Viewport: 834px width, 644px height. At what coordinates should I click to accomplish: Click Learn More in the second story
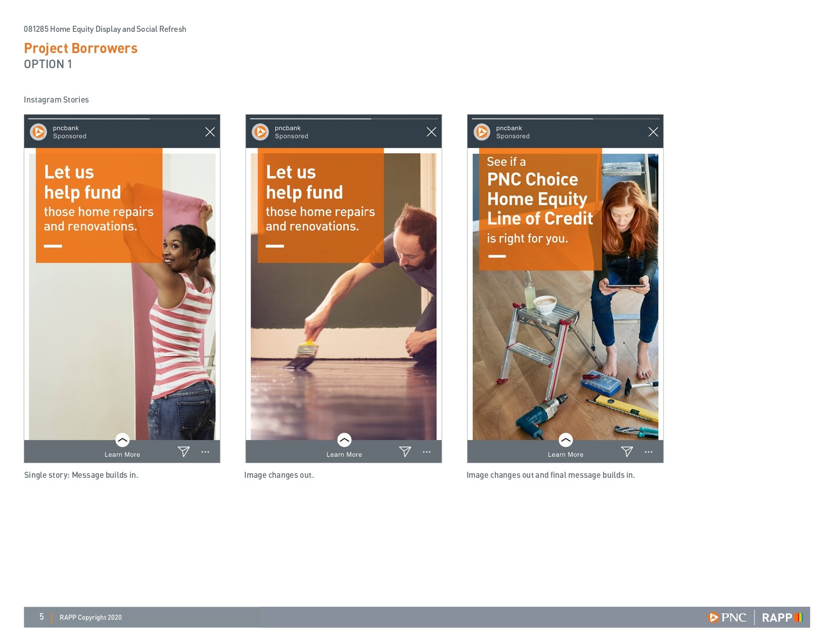pos(344,455)
